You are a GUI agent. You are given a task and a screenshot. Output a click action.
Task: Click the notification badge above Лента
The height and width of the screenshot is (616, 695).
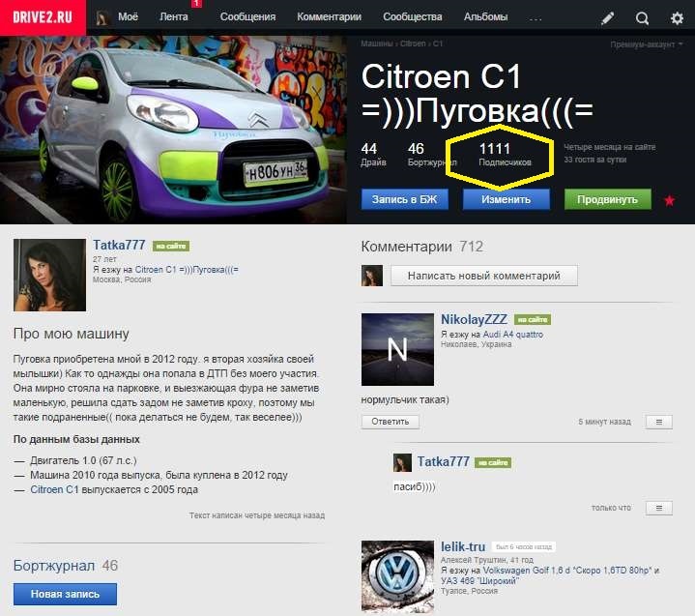click(197, 3)
